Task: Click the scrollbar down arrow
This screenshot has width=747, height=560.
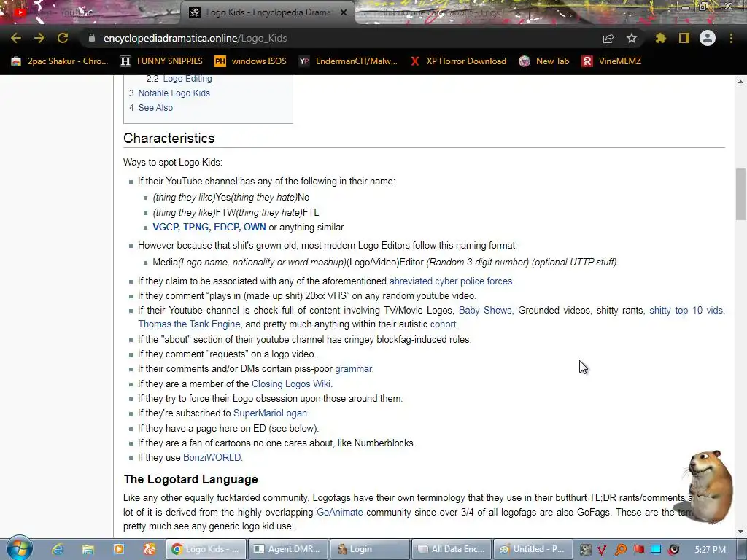Action: 741,532
